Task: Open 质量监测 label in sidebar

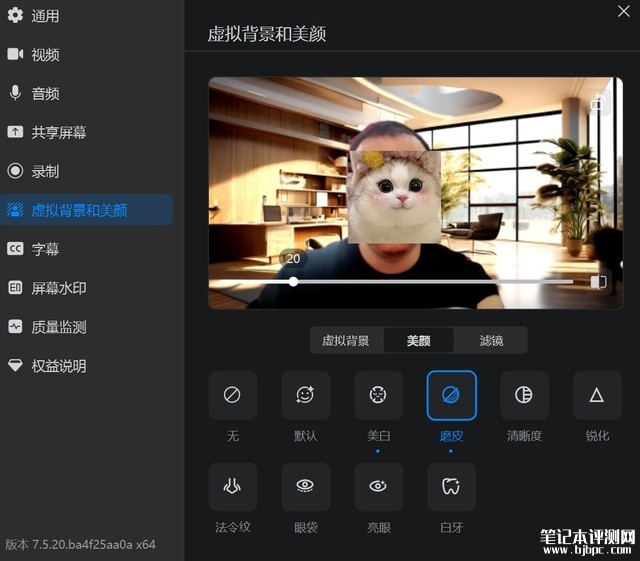Action: click(x=59, y=327)
